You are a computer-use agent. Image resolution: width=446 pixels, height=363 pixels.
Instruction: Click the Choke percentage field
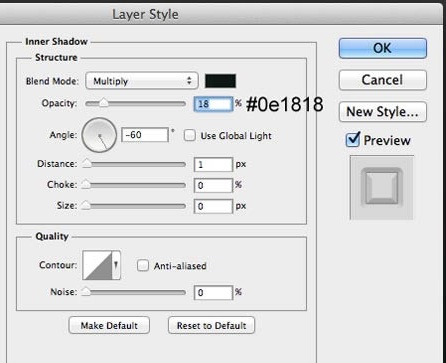click(213, 185)
